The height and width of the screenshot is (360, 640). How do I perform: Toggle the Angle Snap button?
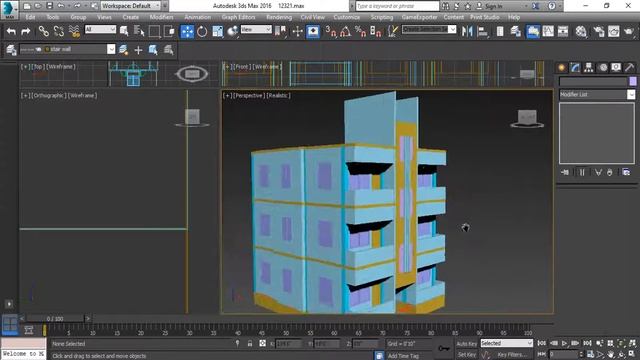click(346, 31)
